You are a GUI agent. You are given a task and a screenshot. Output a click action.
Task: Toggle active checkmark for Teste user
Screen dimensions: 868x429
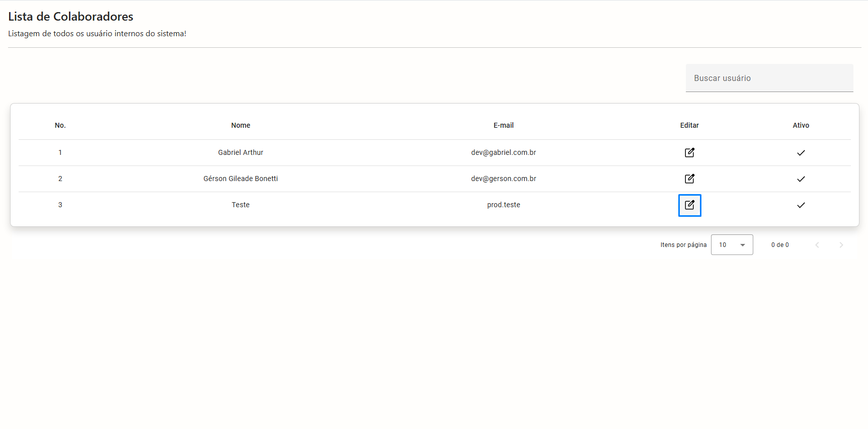click(801, 205)
